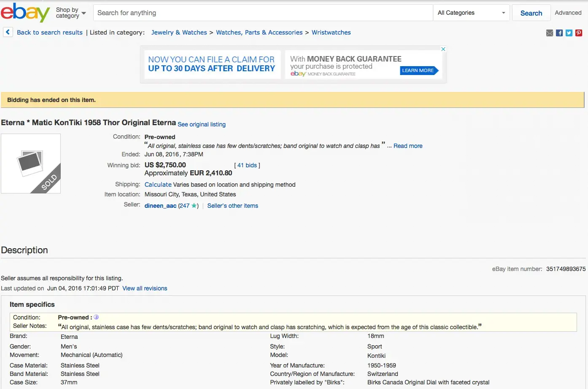Open the All Categories dropdown
Viewport: 588px width, 389px height.
point(471,13)
